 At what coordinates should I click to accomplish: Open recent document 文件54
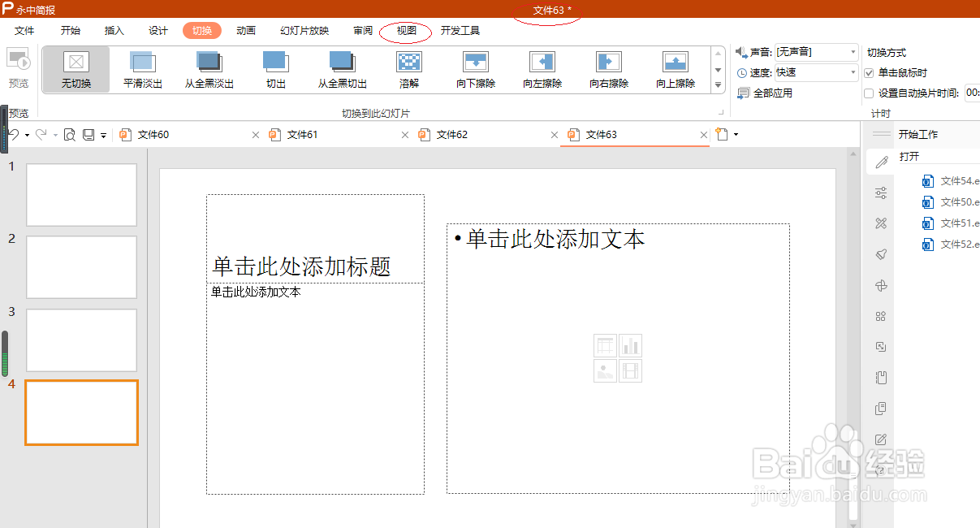click(x=950, y=180)
